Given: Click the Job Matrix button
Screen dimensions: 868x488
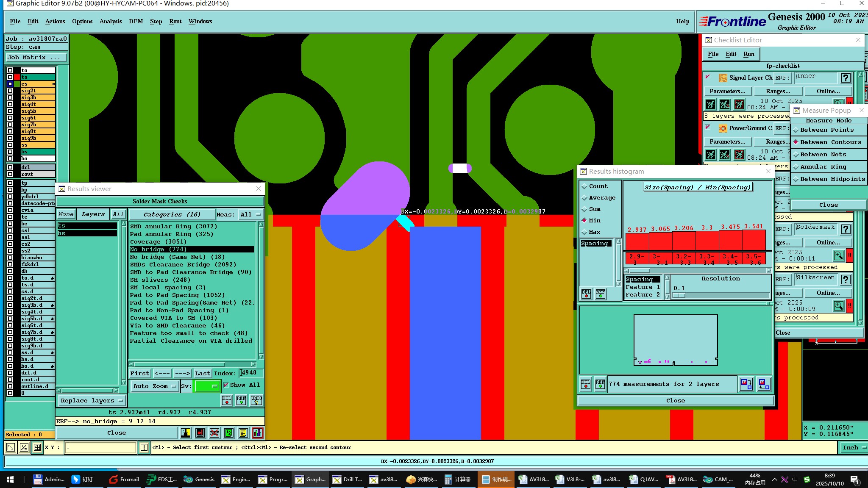Looking at the screenshot, I should (36, 57).
